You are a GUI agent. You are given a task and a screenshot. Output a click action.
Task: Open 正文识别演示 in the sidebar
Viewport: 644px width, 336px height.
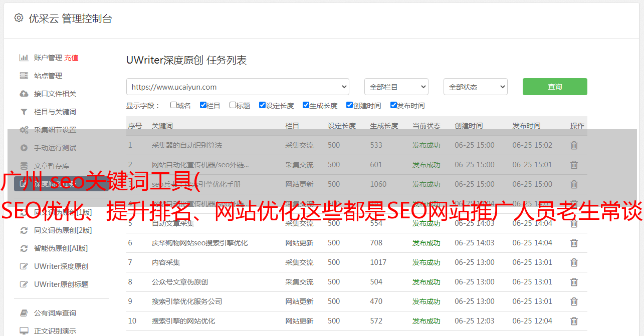click(x=55, y=331)
